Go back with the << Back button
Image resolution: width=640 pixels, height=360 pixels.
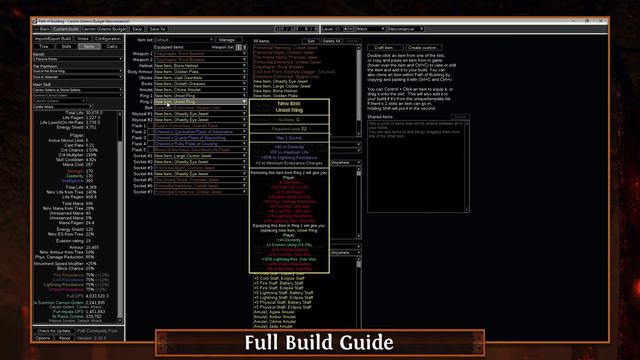(42, 29)
